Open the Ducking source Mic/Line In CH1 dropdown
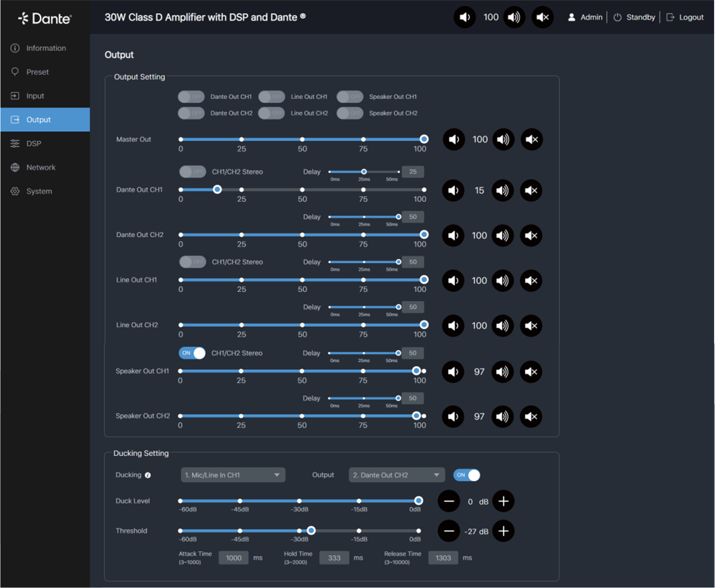The width and height of the screenshot is (715, 588). point(233,475)
